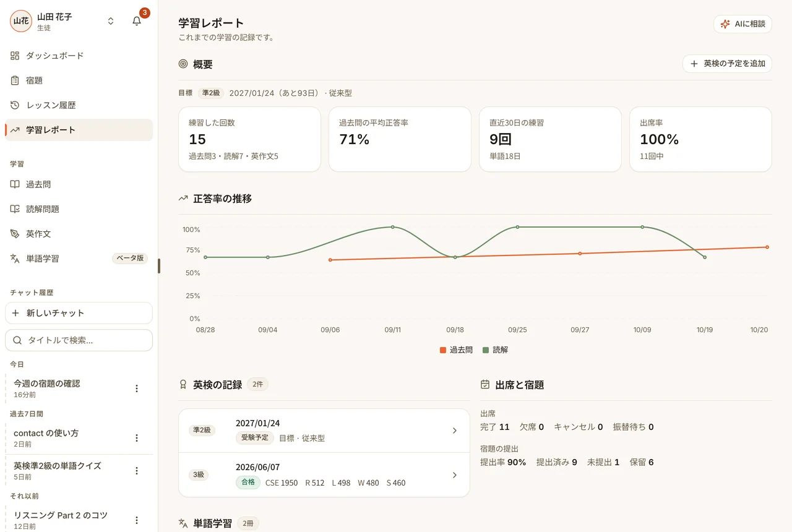The image size is (792, 532).
Task: Open the contact の使い方 chat
Action: (68, 438)
